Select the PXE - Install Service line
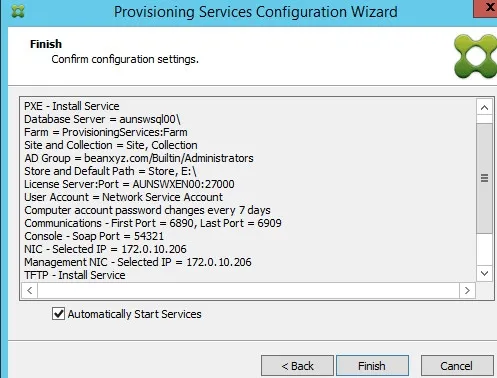Viewport: 497px width, 378px height. [x=72, y=106]
